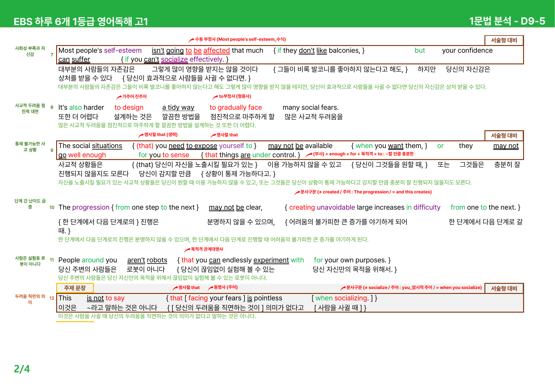The image size is (555, 392).
Task: Click the red word 'affected'
Action: point(217,50)
